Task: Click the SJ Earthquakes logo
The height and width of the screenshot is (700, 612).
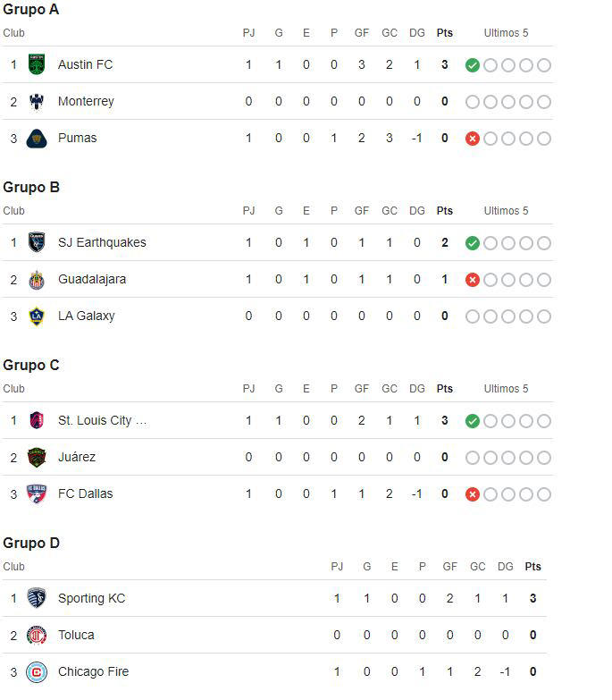Action: (x=37, y=242)
